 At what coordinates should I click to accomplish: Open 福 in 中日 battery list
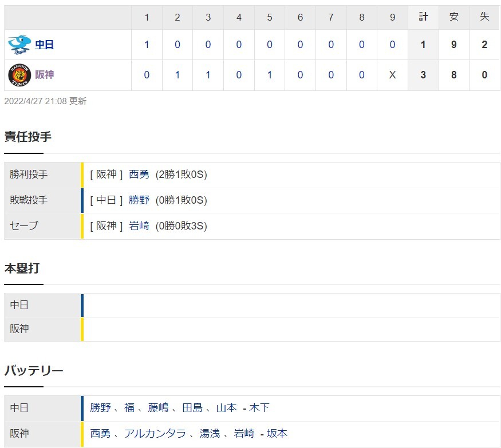(129, 408)
